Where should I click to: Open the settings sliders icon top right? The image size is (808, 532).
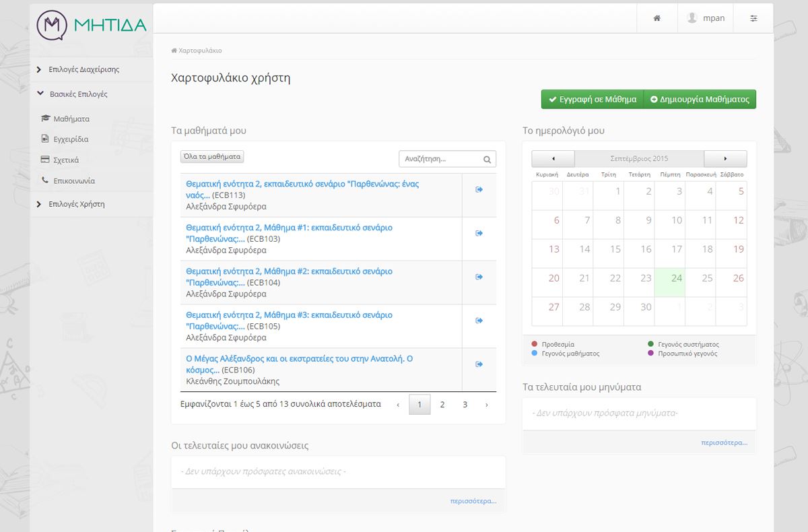coord(753,18)
